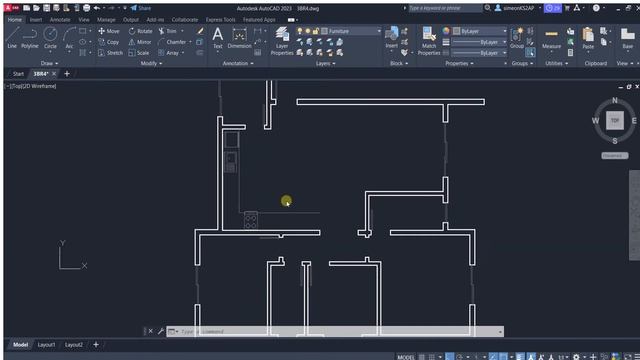Activate the Mirror command
This screenshot has height=360, width=640.
pos(140,42)
